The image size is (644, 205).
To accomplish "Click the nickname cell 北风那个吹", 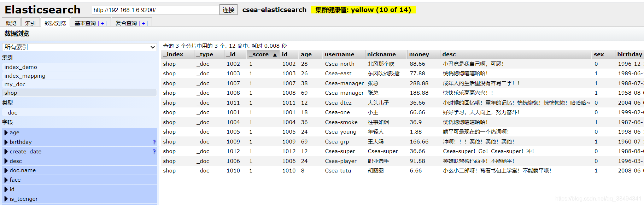I will (x=381, y=64).
